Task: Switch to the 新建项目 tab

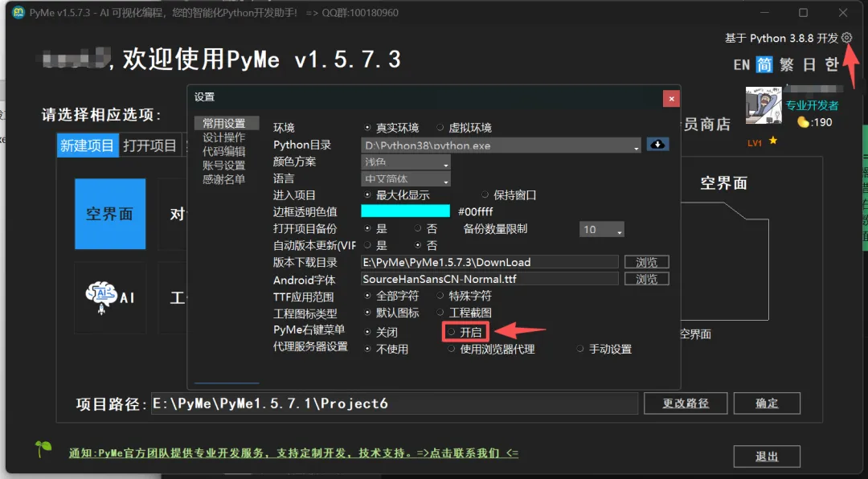Action: [88, 145]
